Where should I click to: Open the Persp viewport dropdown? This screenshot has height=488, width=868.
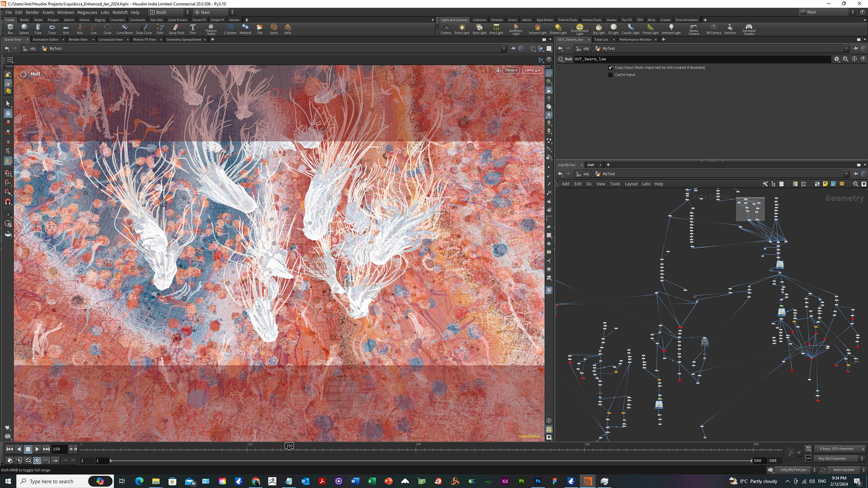(511, 70)
